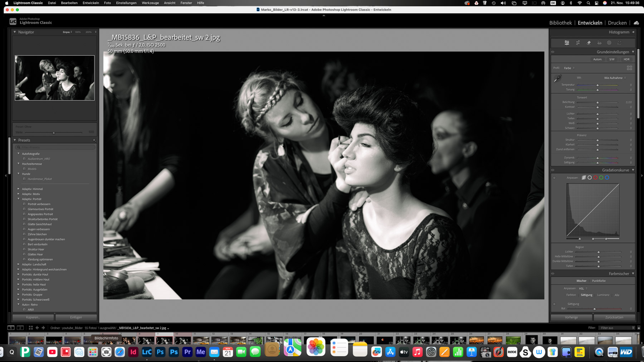Open the profile browser grid icon
Screen dimensions: 644x362
[629, 68]
